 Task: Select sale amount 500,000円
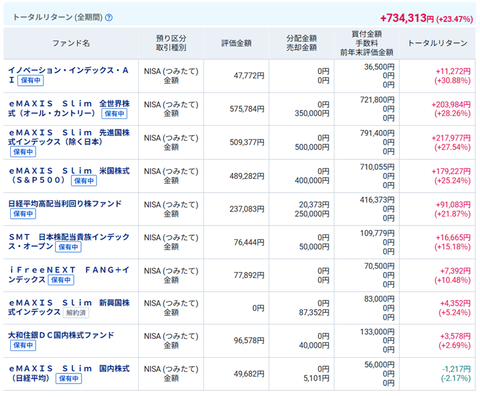tap(312, 147)
